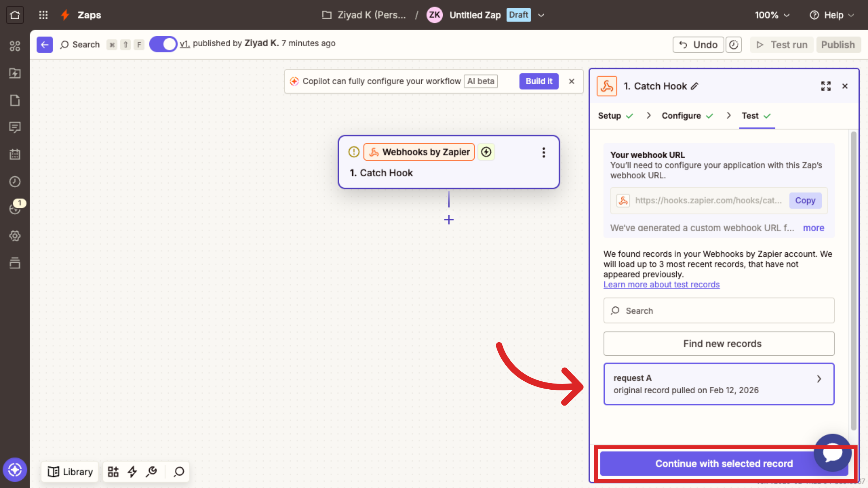868x488 pixels.
Task: Open the 100% zoom level dropdown
Action: pos(772,15)
